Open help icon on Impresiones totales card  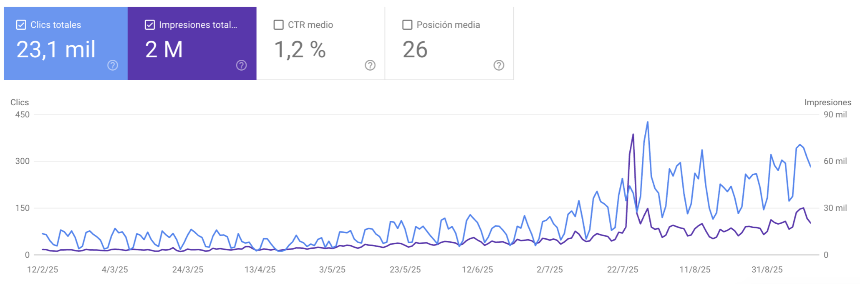241,65
